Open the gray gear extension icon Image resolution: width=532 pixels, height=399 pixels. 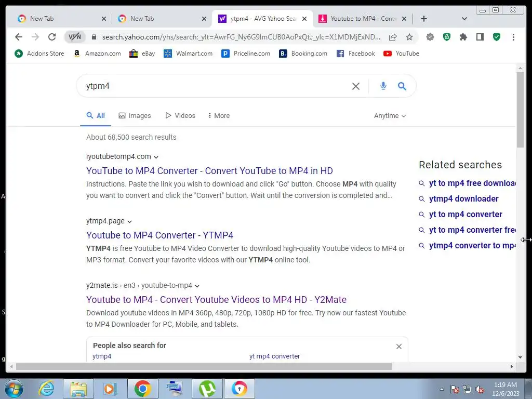pos(430,37)
